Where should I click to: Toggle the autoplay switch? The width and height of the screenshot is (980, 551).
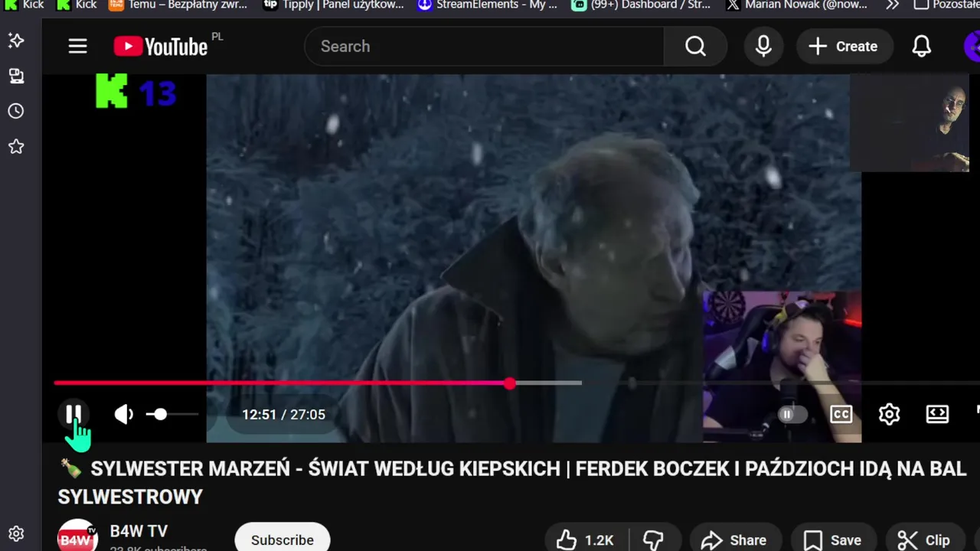[792, 414]
